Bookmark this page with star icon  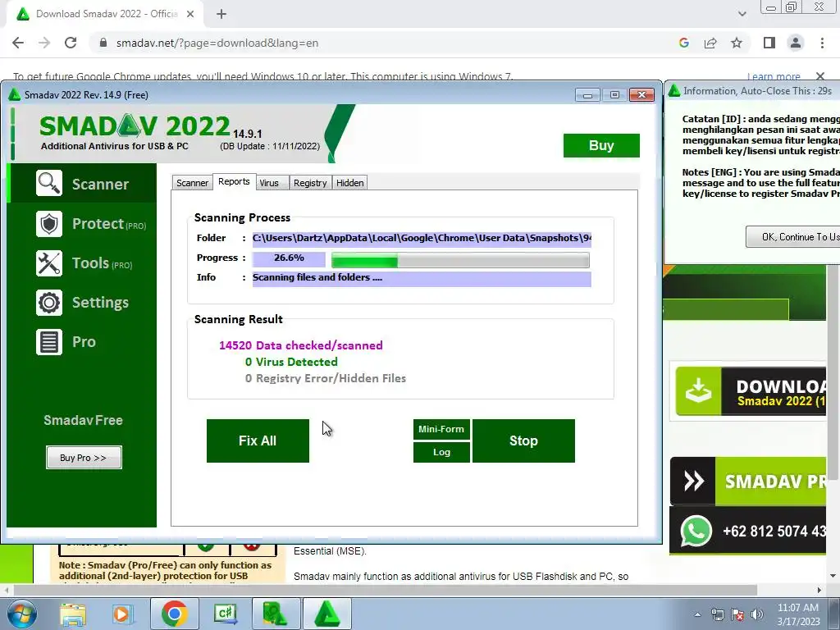coord(737,43)
